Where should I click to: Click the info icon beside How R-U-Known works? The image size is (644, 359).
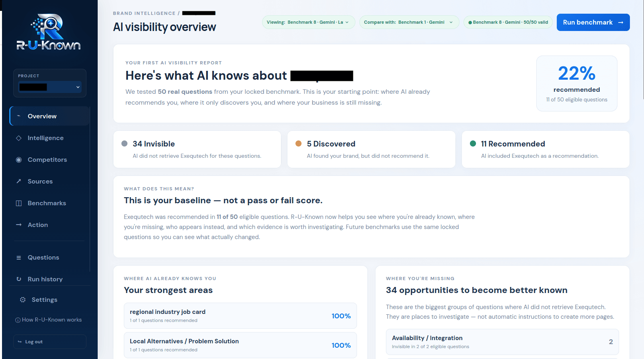tap(18, 320)
